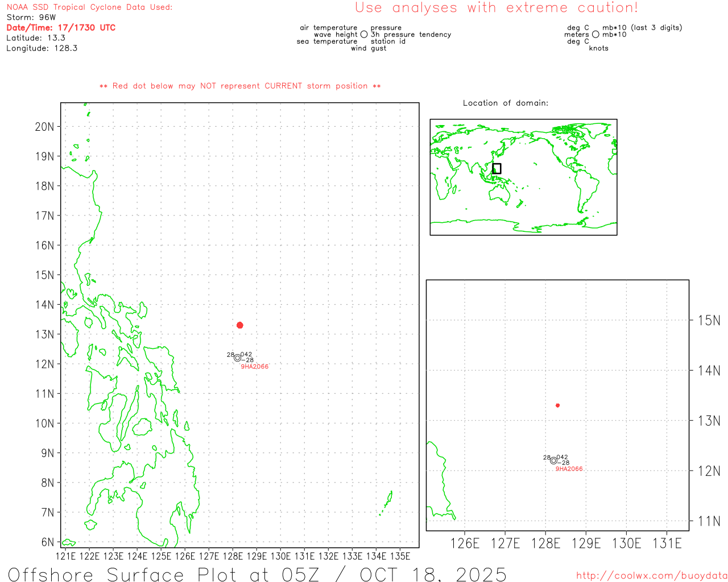
Task: Click the 9HA2066 station label on the inset map
Action: pyautogui.click(x=569, y=469)
